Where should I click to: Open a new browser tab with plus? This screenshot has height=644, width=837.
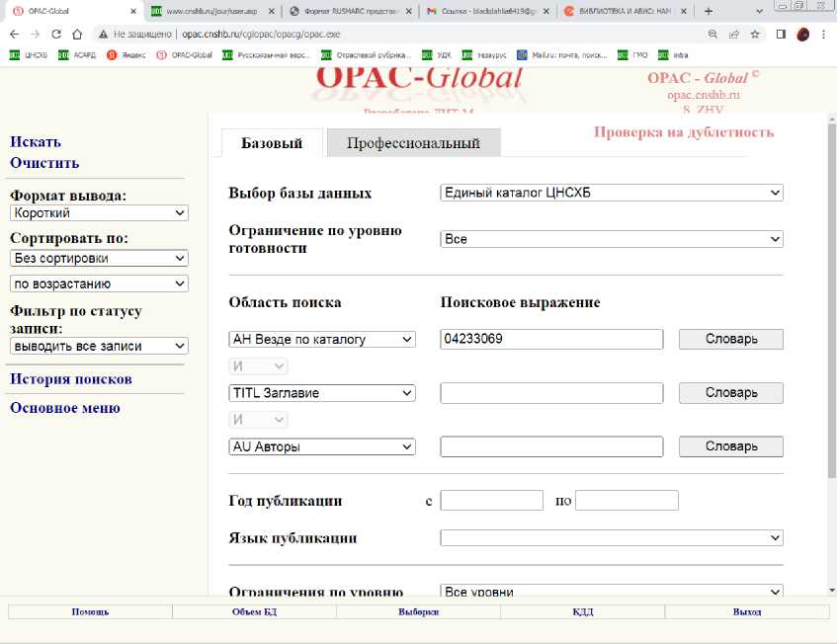(708, 11)
